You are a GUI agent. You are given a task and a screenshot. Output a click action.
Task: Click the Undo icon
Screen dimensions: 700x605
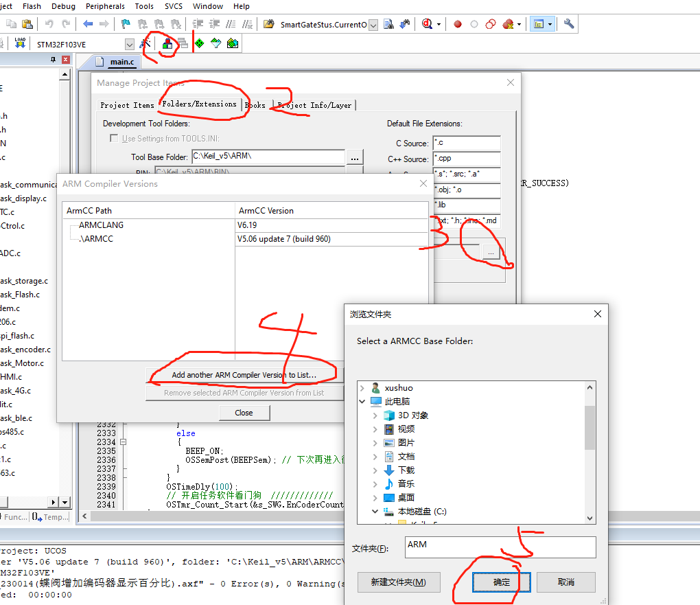pyautogui.click(x=49, y=24)
